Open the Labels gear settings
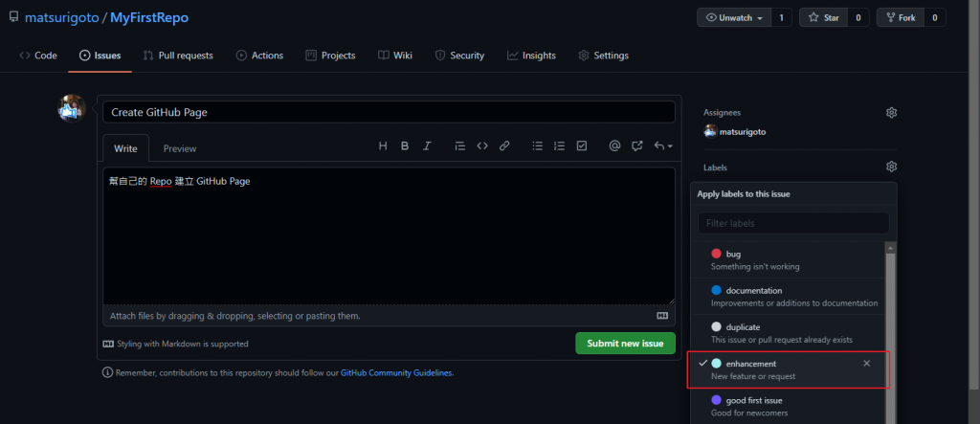Image resolution: width=980 pixels, height=424 pixels. tap(891, 167)
